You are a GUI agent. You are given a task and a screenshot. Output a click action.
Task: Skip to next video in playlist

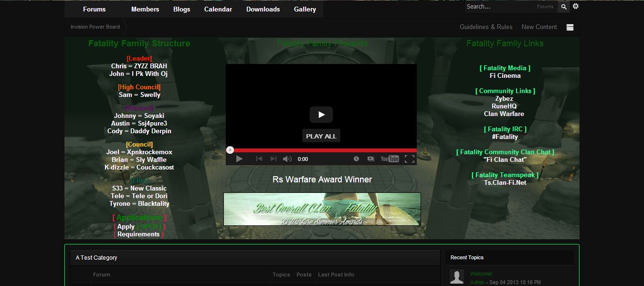tap(274, 159)
